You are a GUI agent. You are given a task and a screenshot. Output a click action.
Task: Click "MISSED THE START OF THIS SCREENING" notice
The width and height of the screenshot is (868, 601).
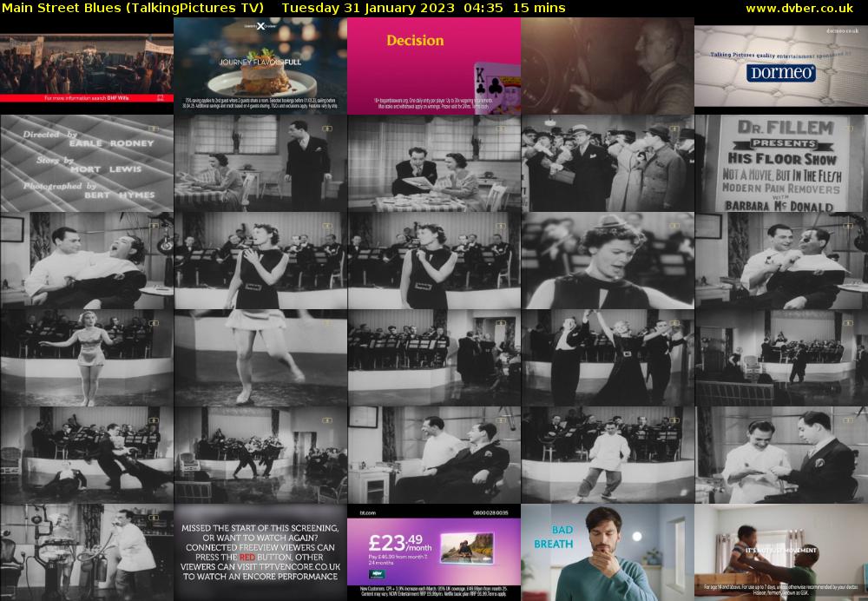[260, 528]
